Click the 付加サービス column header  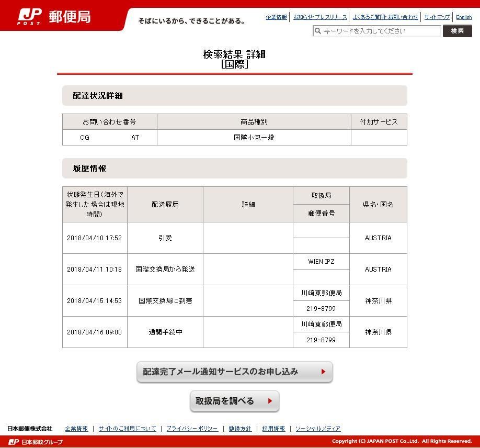click(379, 122)
